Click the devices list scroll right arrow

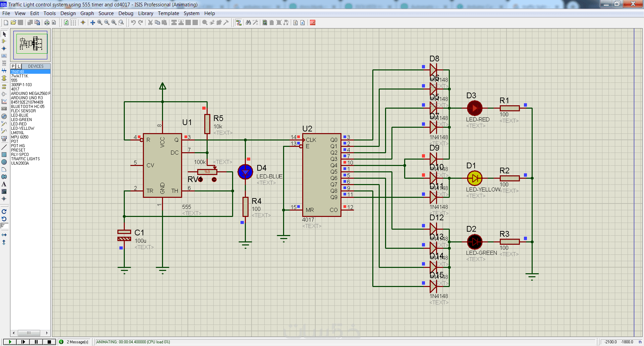(x=47, y=333)
